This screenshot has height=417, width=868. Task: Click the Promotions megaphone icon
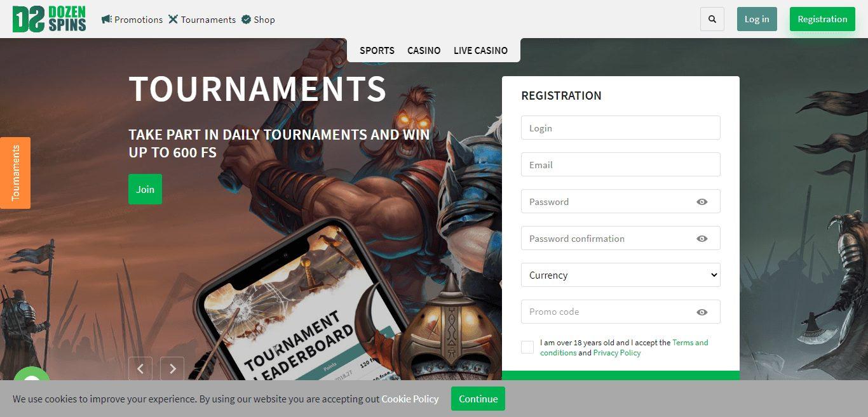(x=107, y=19)
